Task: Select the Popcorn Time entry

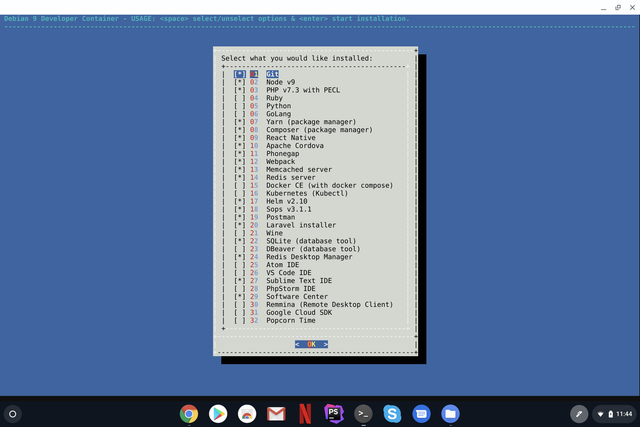Action: (x=275, y=320)
